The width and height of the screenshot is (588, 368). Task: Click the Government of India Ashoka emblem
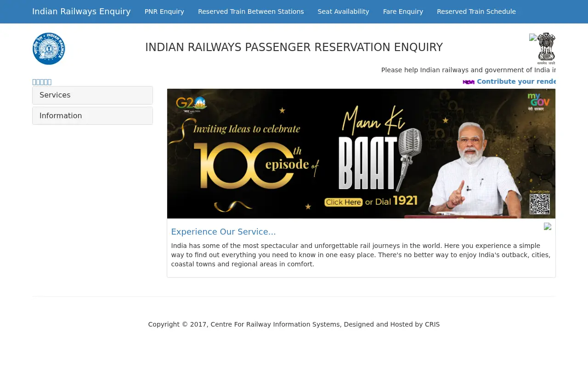click(x=546, y=49)
